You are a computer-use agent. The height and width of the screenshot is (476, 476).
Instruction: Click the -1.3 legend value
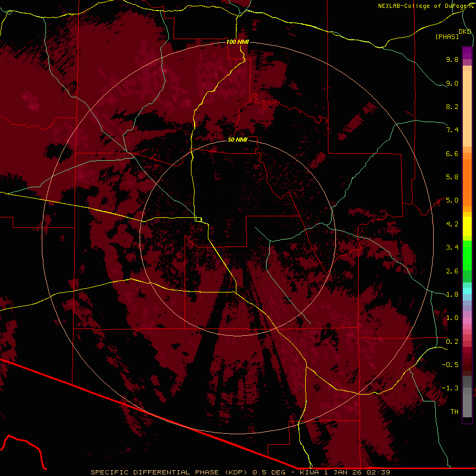450,388
